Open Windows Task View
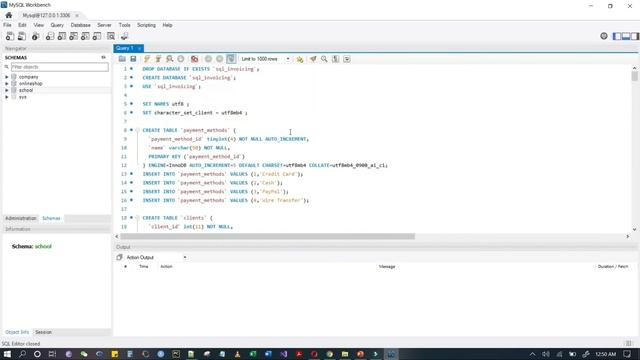 coord(52,354)
